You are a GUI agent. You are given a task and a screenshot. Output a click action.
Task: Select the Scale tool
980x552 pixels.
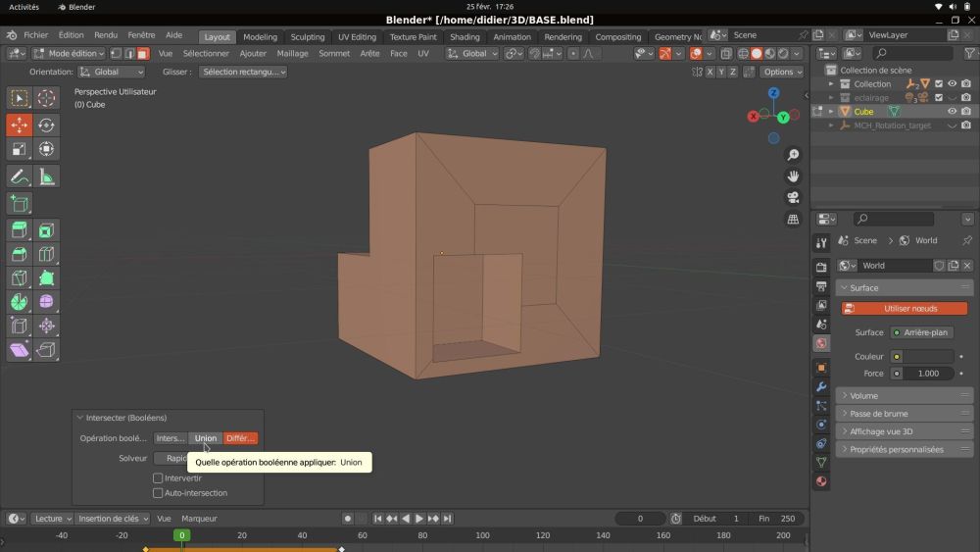pyautogui.click(x=20, y=149)
